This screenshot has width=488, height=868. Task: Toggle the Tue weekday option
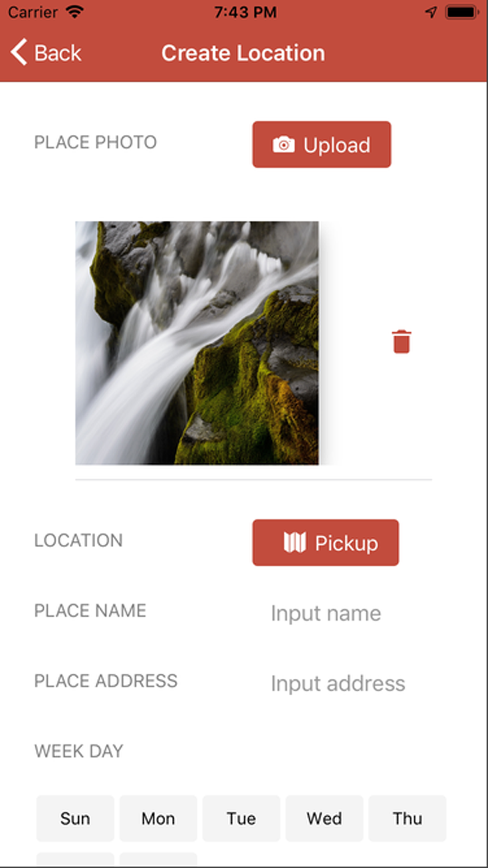241,818
